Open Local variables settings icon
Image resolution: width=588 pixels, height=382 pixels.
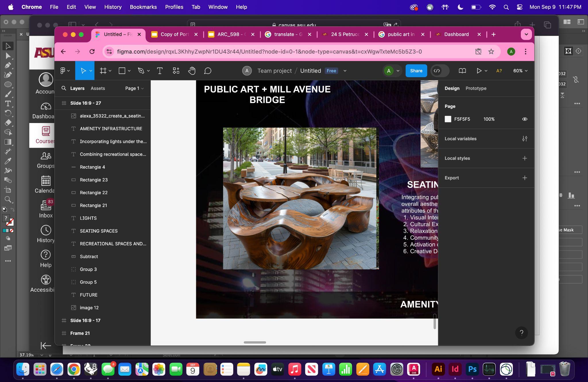525,139
